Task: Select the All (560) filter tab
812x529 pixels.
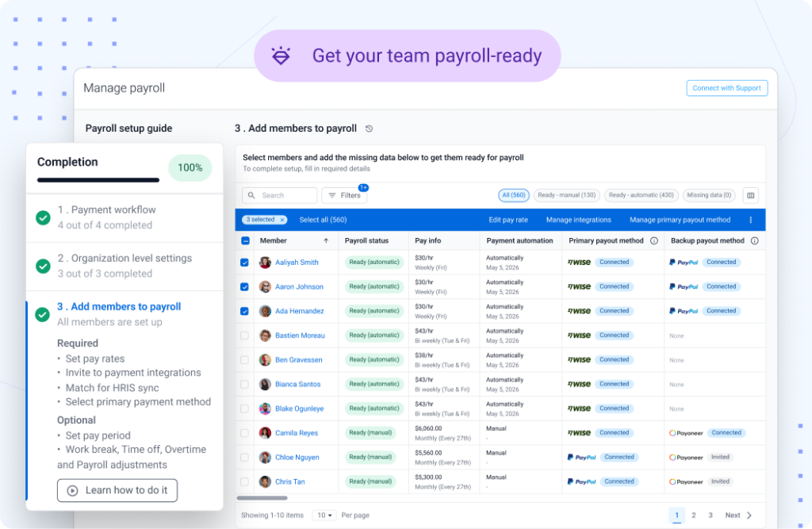Action: [x=514, y=195]
